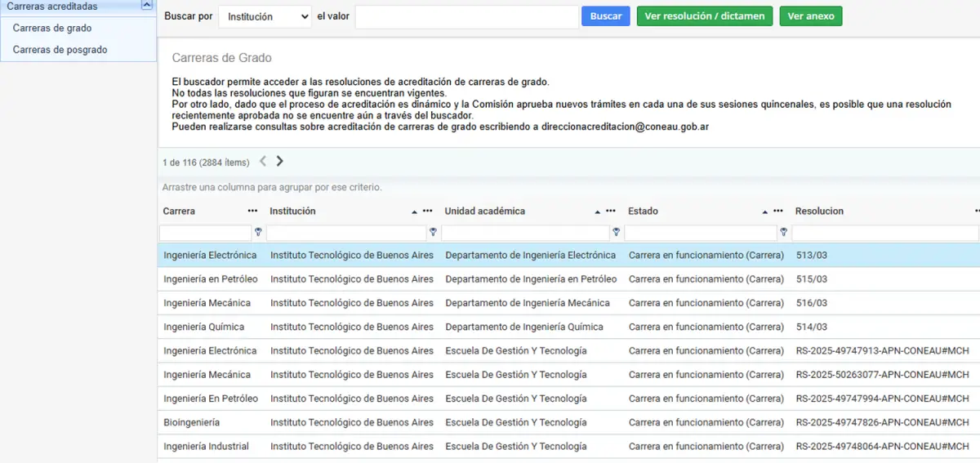
Task: Click resolution RS-2025-49747994-APN-CONEAU#MCH
Action: point(882,398)
